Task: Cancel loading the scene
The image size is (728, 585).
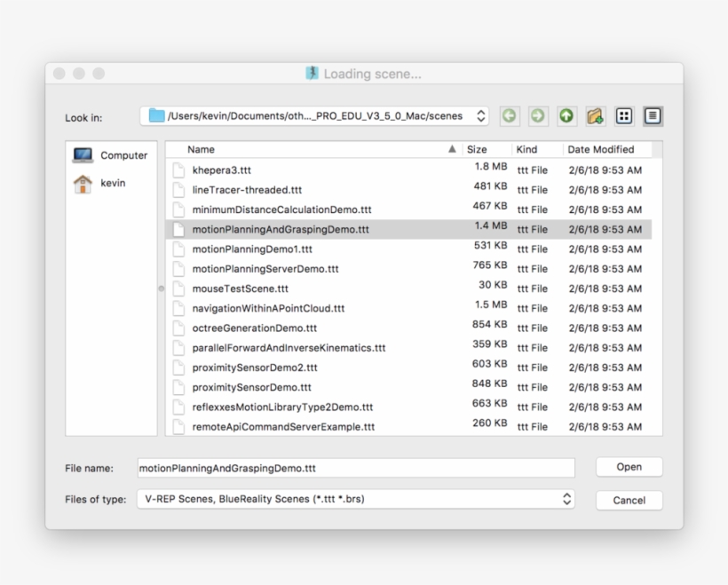Action: point(629,499)
